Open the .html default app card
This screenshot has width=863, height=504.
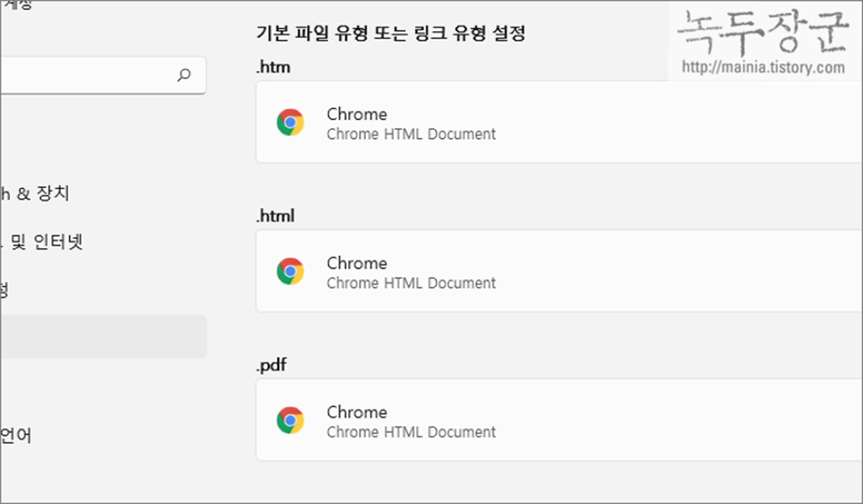pos(559,271)
